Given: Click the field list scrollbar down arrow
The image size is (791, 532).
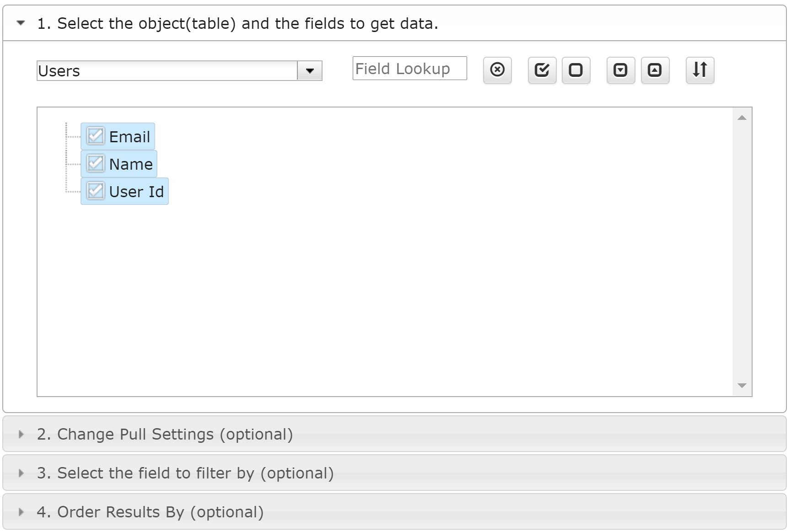Looking at the screenshot, I should [742, 386].
